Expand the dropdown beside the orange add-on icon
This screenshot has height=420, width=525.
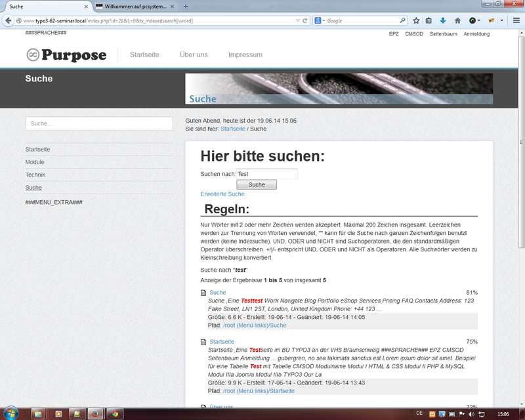(x=501, y=21)
